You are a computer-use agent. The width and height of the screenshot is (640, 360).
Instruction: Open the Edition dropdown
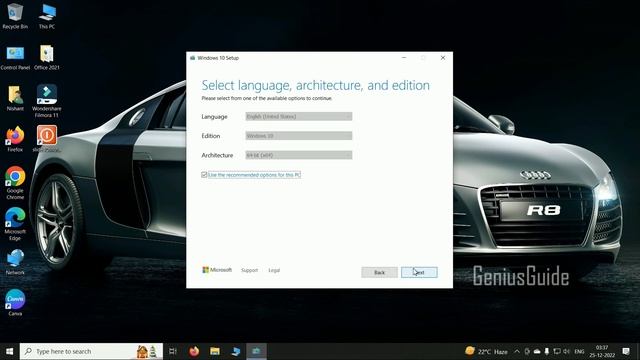298,136
